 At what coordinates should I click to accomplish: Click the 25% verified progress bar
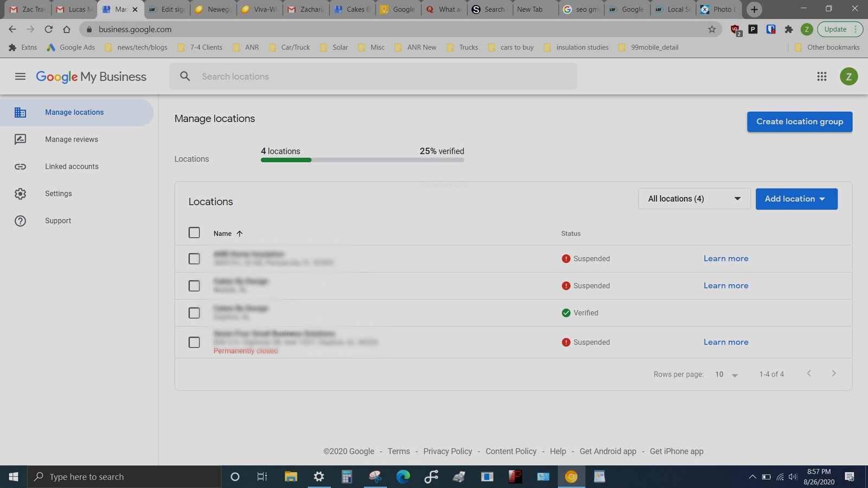pyautogui.click(x=362, y=160)
